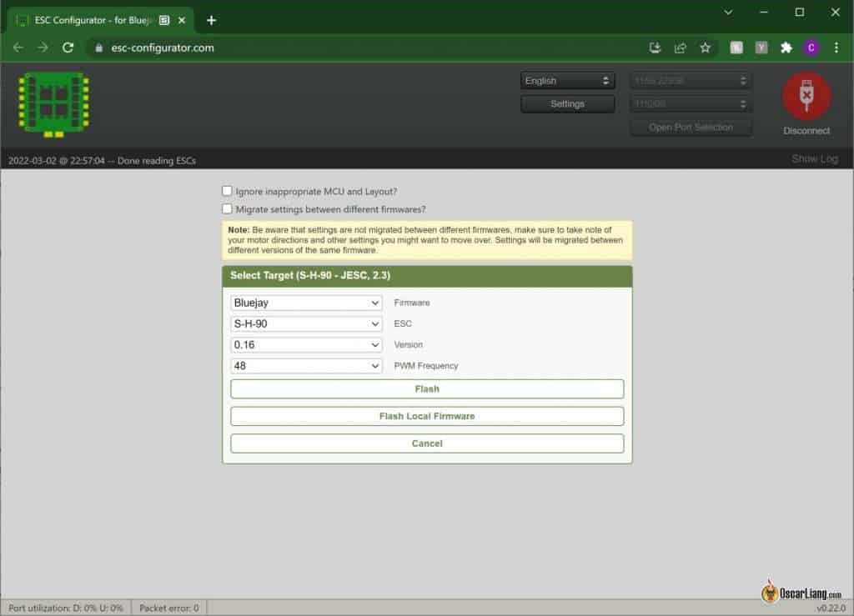Close the ESC Configurator tab
This screenshot has width=854, height=616.
[182, 20]
